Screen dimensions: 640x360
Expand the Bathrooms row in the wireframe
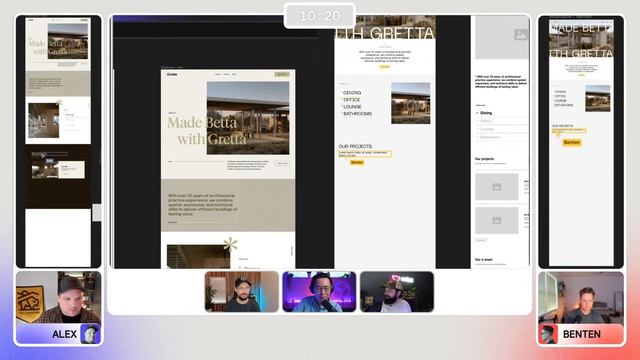coord(502,137)
